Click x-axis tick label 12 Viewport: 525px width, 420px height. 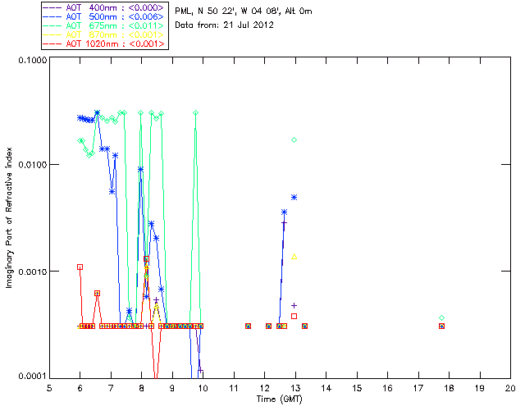click(x=264, y=388)
